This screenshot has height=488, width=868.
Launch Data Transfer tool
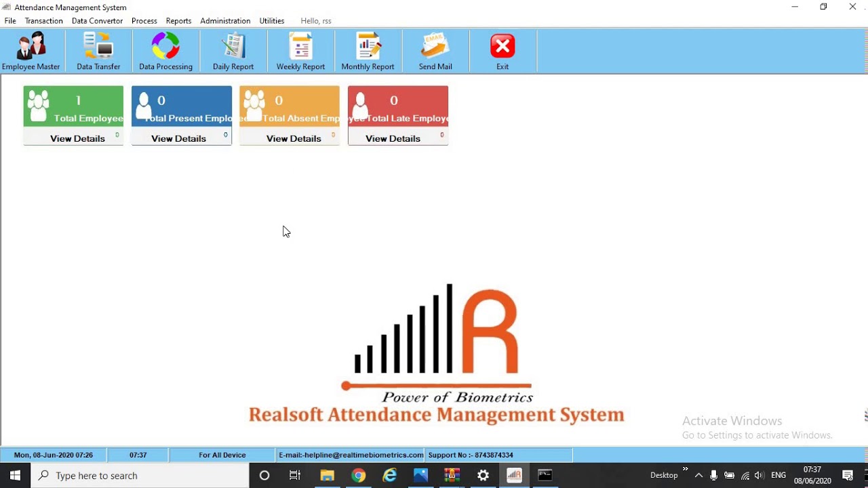pyautogui.click(x=98, y=52)
